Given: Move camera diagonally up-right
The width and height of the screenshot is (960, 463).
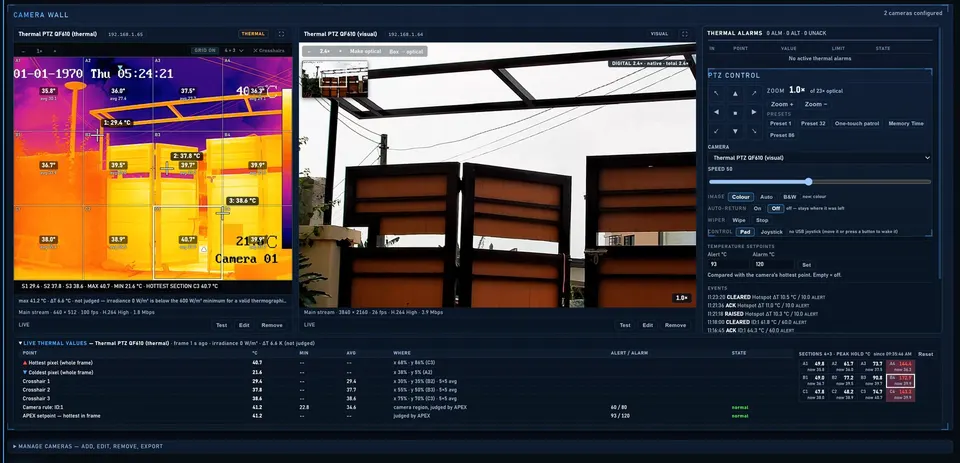Looking at the screenshot, I should coord(754,94).
